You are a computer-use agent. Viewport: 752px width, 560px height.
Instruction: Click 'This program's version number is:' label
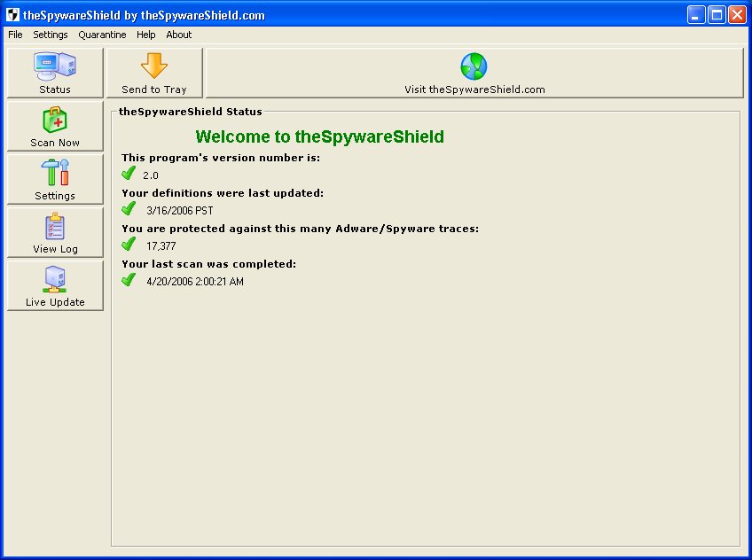pos(221,158)
